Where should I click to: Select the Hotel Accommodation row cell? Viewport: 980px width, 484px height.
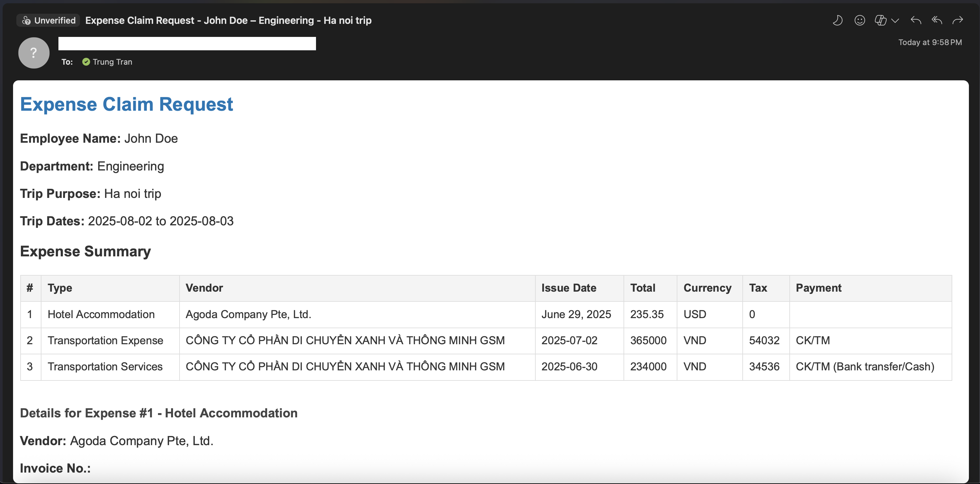(x=101, y=314)
